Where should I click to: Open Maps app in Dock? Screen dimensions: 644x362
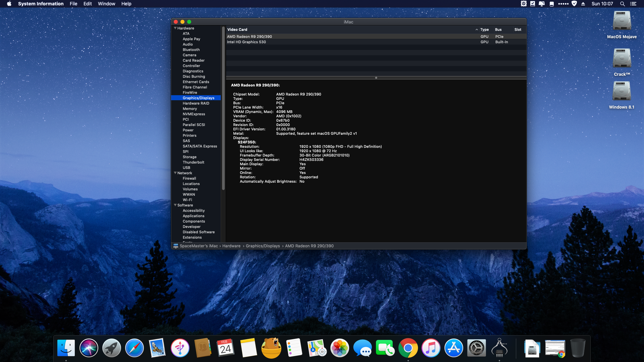click(317, 348)
